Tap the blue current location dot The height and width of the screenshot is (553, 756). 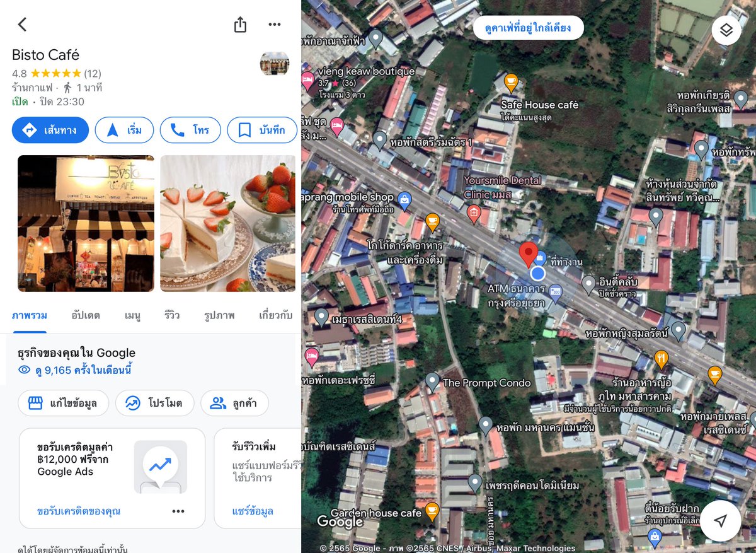tap(537, 274)
